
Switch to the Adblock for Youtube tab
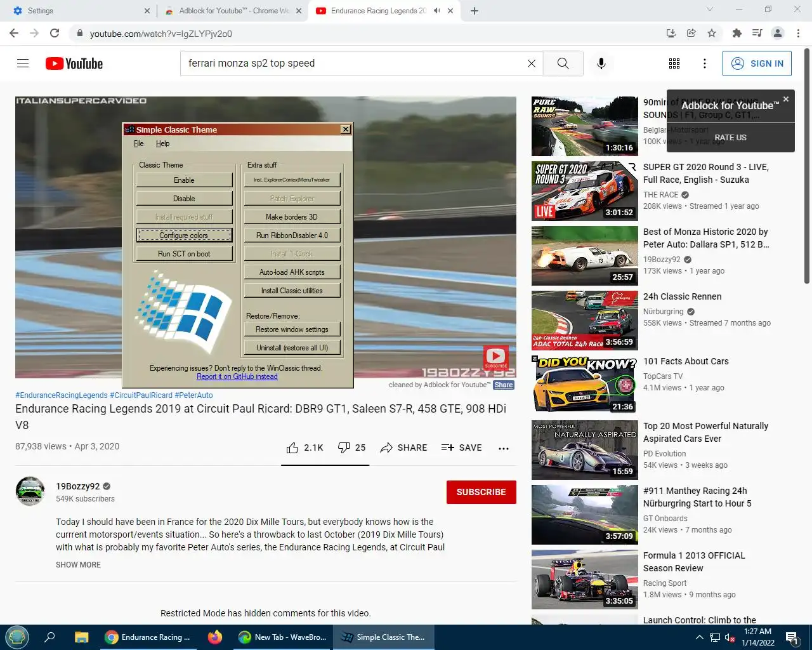232,11
